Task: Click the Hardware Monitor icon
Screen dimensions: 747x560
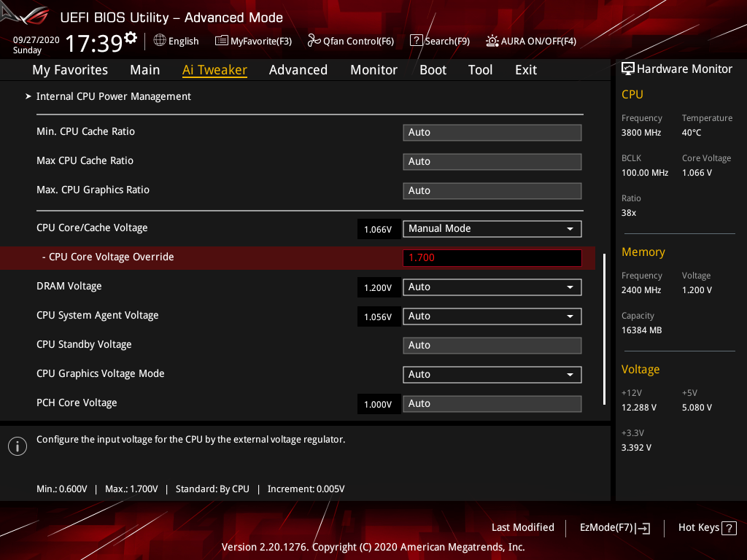Action: click(x=628, y=69)
